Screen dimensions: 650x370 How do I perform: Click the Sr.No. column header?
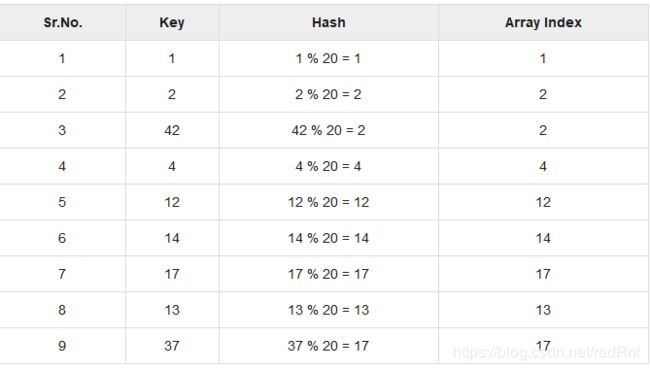point(63,22)
